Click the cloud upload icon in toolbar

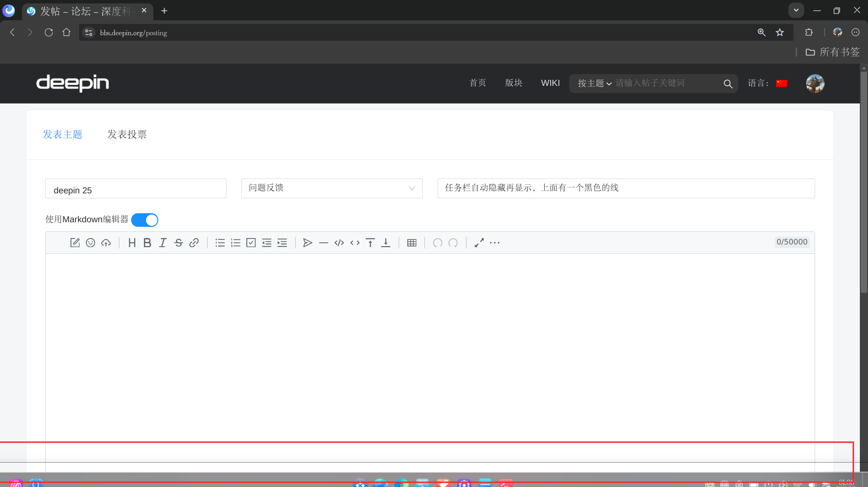[x=106, y=243]
